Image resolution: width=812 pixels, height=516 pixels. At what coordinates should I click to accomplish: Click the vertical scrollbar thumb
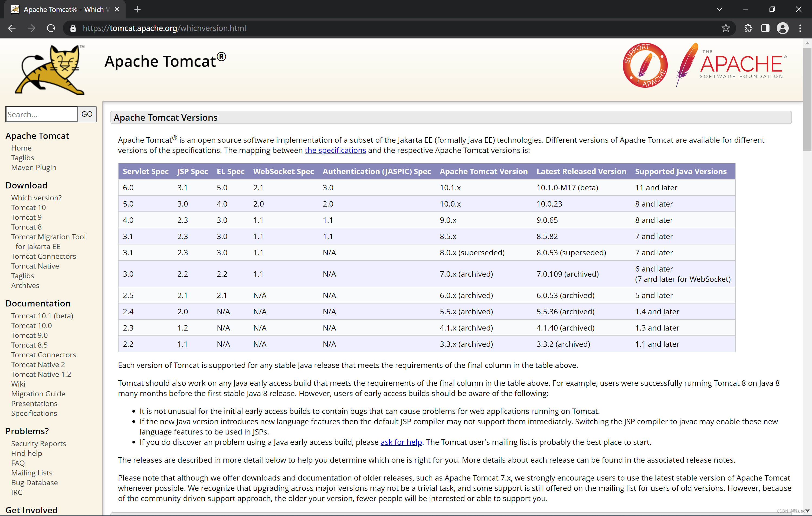coord(807,99)
